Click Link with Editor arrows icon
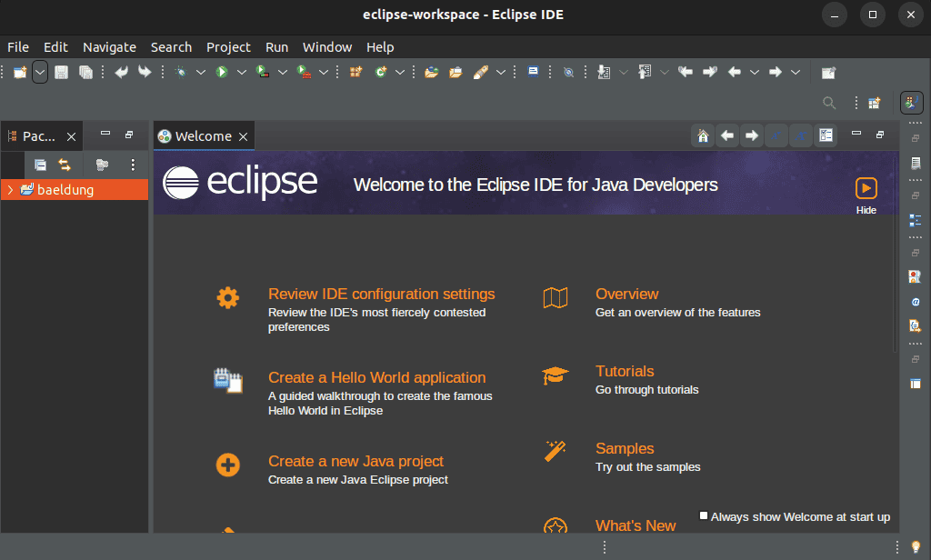Viewport: 931px width, 560px height. [x=65, y=165]
